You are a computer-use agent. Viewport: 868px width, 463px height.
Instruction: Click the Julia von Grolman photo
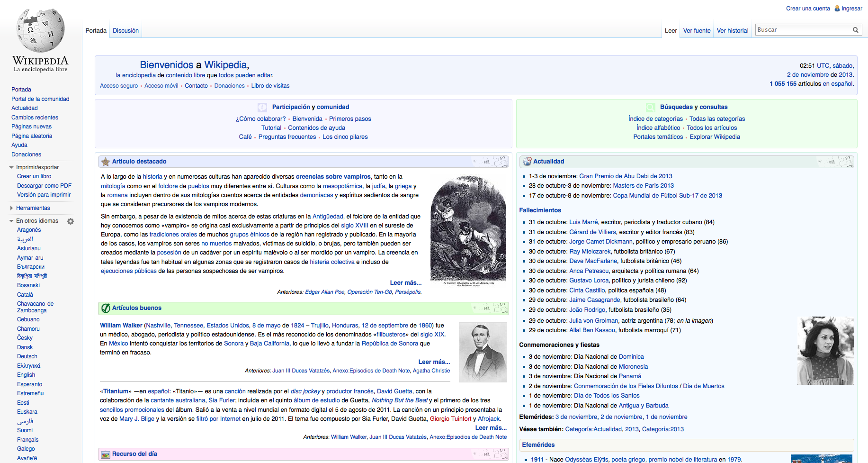(x=825, y=350)
